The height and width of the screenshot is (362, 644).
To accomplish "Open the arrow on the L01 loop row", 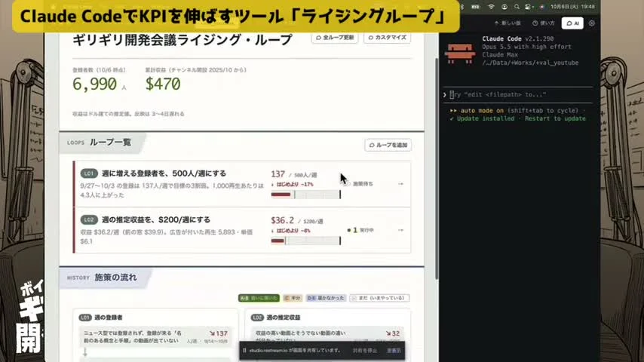I will pyautogui.click(x=400, y=184).
